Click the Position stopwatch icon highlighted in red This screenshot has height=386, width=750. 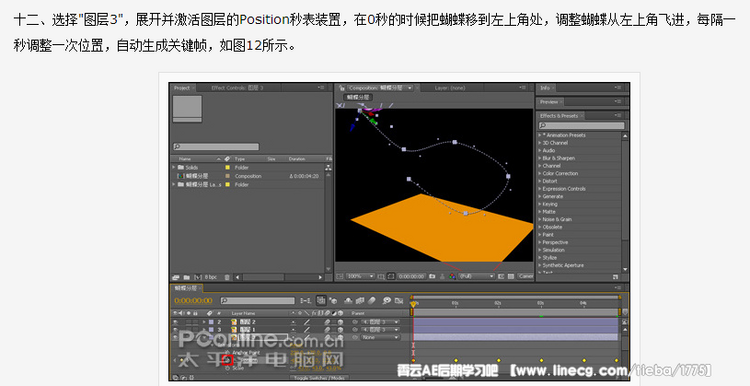click(x=228, y=360)
